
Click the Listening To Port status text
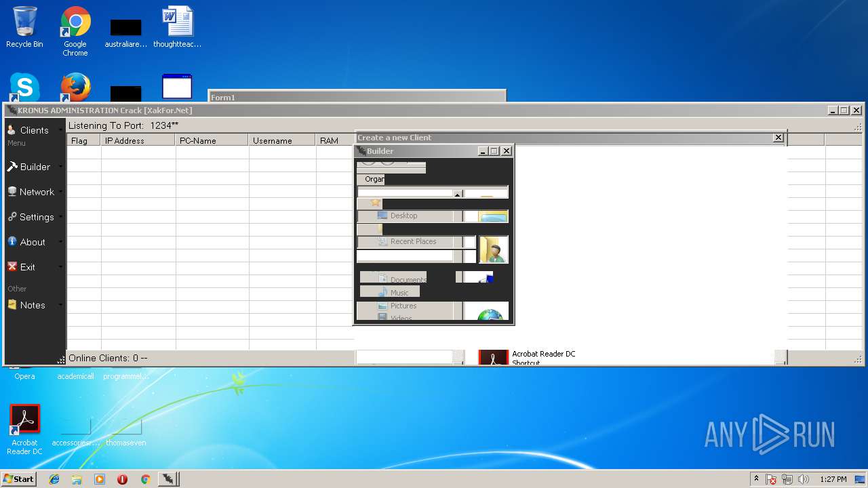coord(123,125)
